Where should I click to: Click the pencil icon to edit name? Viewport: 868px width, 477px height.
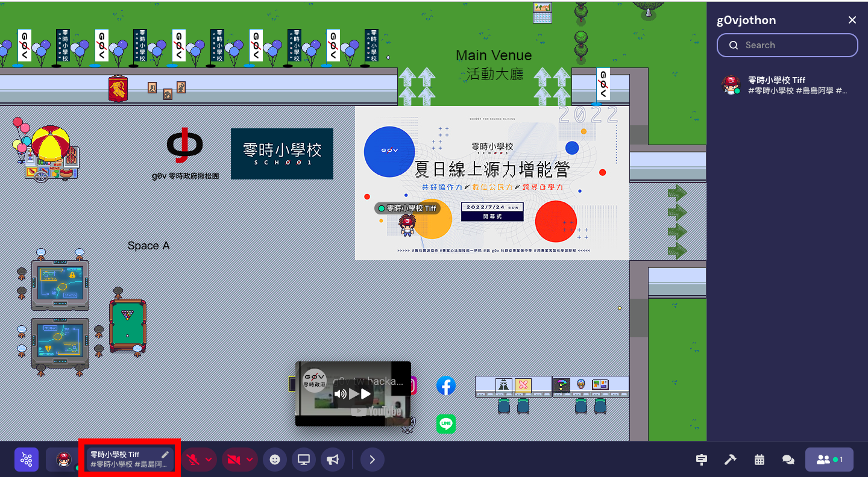pos(165,454)
